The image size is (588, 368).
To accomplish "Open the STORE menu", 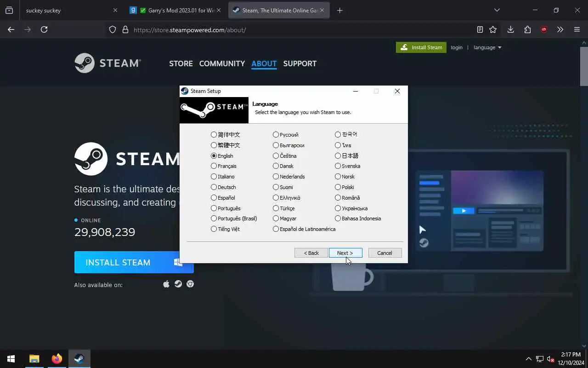I will click(x=181, y=63).
